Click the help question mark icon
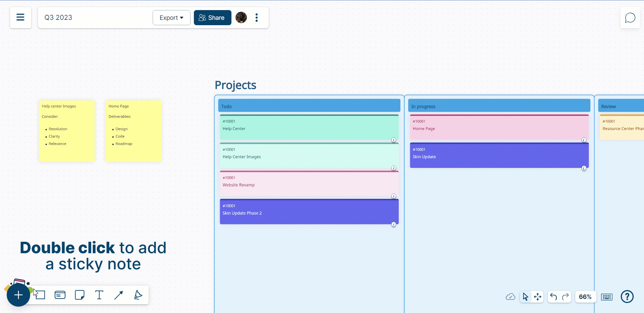 tap(627, 297)
